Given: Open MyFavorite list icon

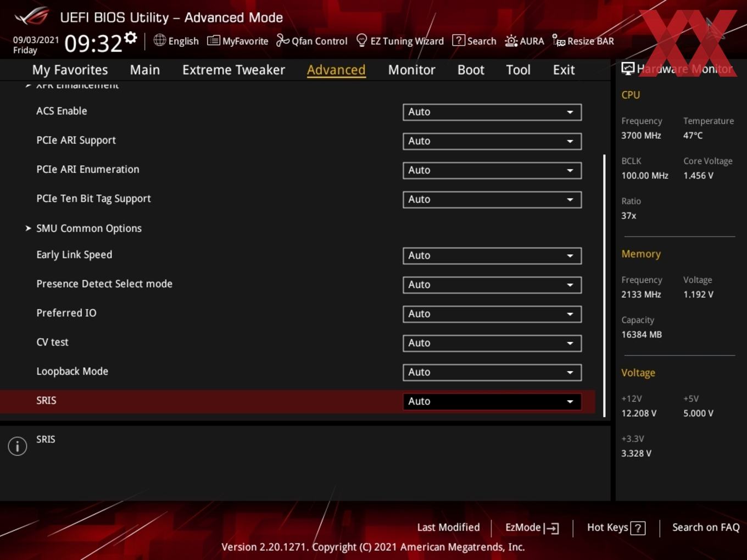Looking at the screenshot, I should [x=213, y=41].
